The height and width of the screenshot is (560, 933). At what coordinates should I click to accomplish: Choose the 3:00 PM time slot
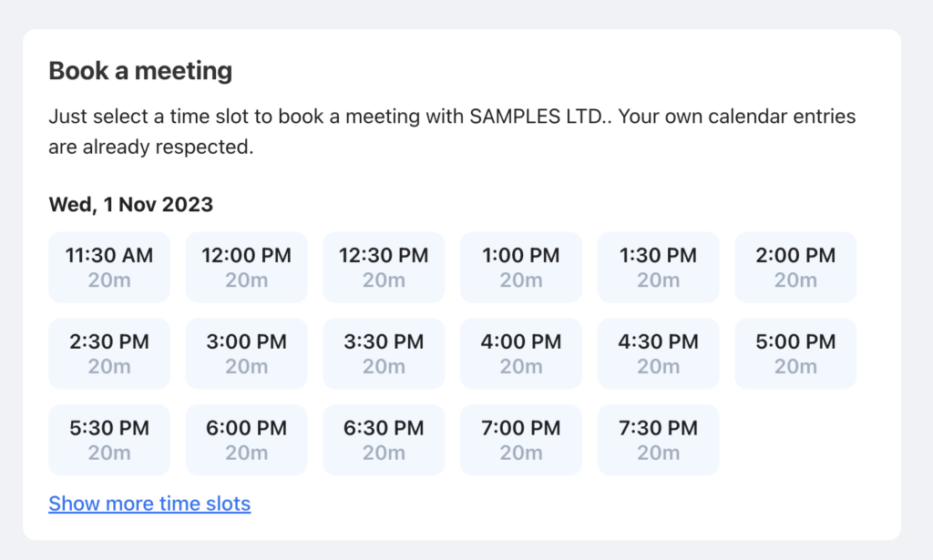coord(247,353)
